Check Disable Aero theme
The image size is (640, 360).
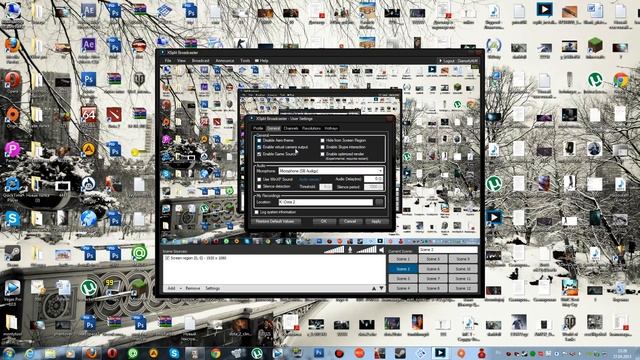click(259, 140)
